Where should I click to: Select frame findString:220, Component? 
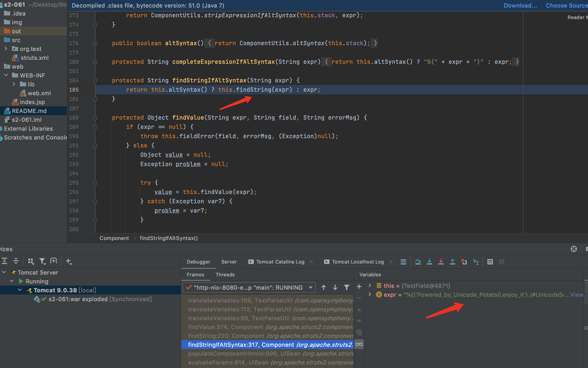coord(267,336)
